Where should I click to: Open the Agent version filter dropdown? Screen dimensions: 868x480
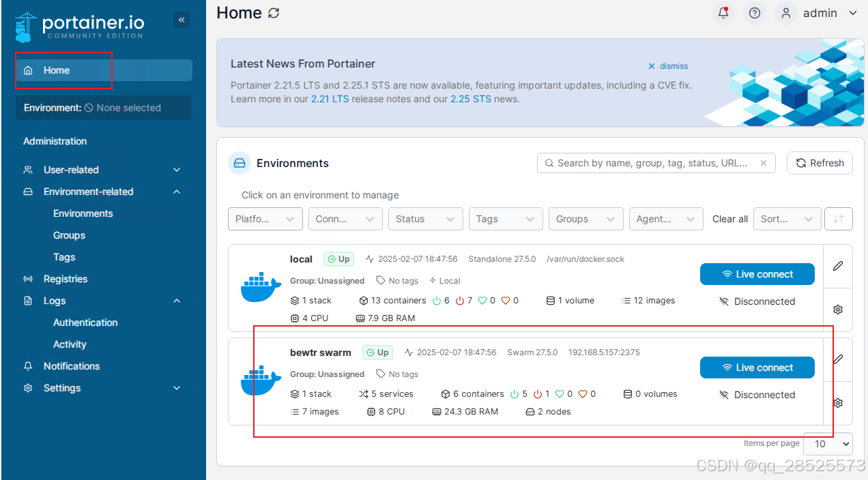666,219
